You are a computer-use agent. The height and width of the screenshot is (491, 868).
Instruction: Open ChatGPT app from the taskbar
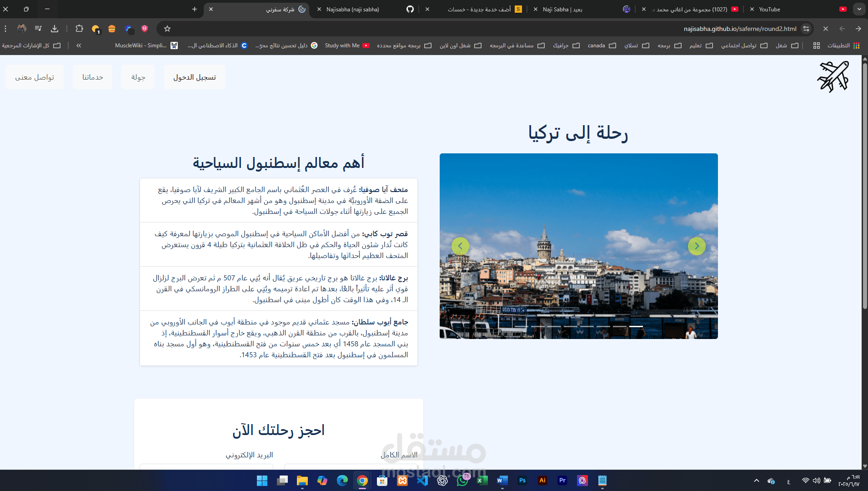click(442, 481)
